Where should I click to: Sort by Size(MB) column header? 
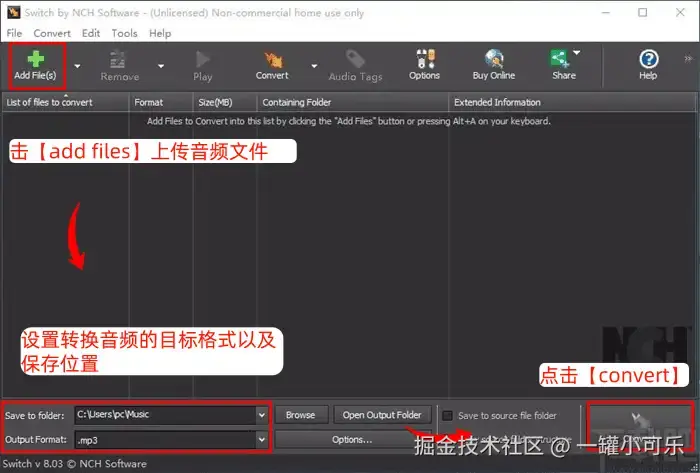(225, 102)
